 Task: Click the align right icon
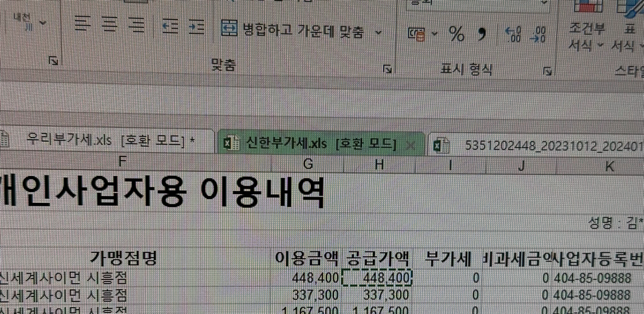pyautogui.click(x=136, y=25)
